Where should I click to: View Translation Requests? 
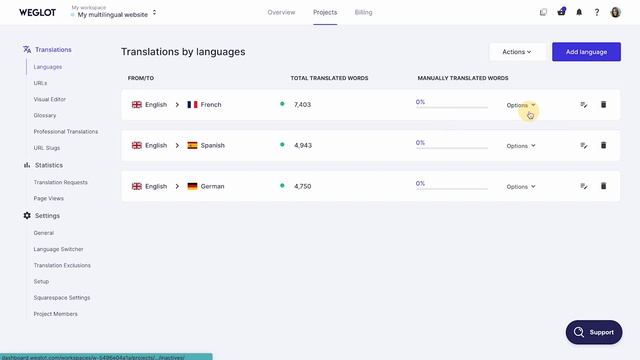60,182
